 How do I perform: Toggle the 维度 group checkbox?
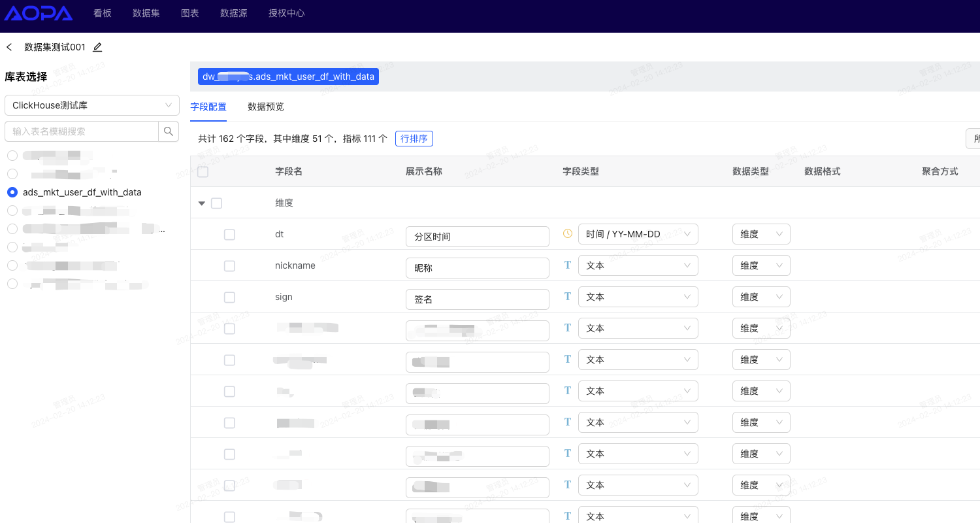click(x=217, y=203)
